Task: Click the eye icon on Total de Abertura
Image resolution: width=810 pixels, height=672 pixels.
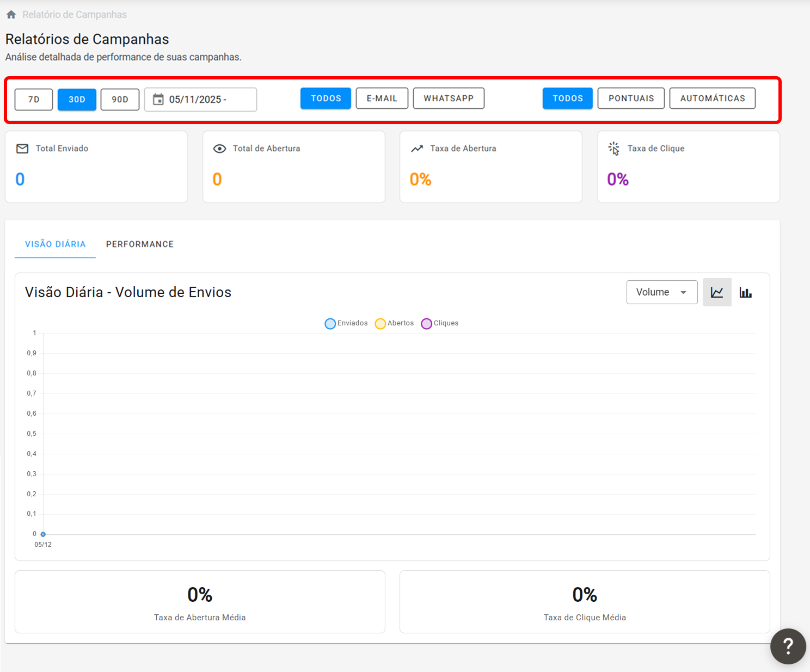Action: click(x=219, y=149)
